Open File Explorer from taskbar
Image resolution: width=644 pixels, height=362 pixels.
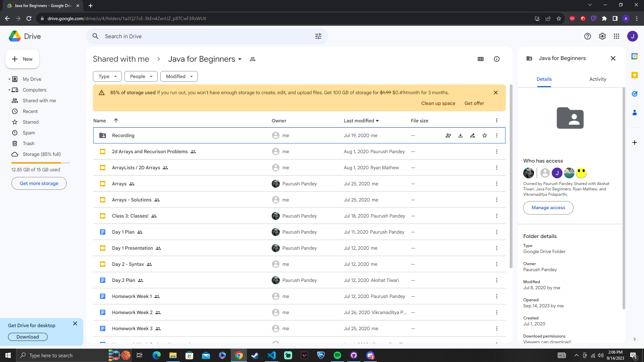click(x=173, y=355)
